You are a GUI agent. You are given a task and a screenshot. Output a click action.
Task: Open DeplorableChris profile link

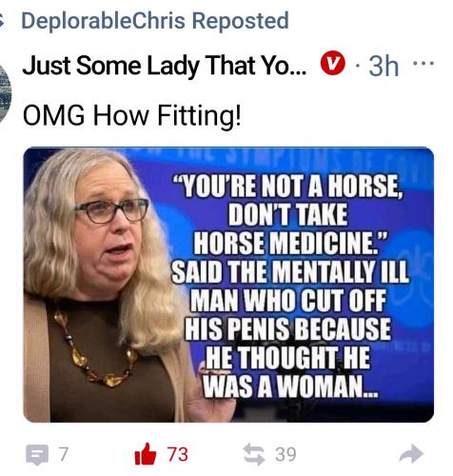pos(103,21)
